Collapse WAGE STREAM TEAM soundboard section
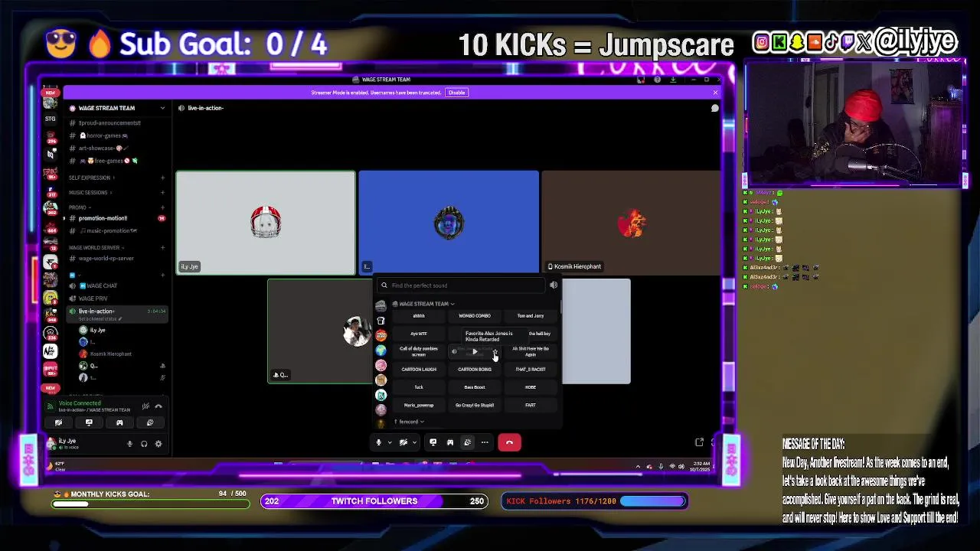 click(423, 304)
